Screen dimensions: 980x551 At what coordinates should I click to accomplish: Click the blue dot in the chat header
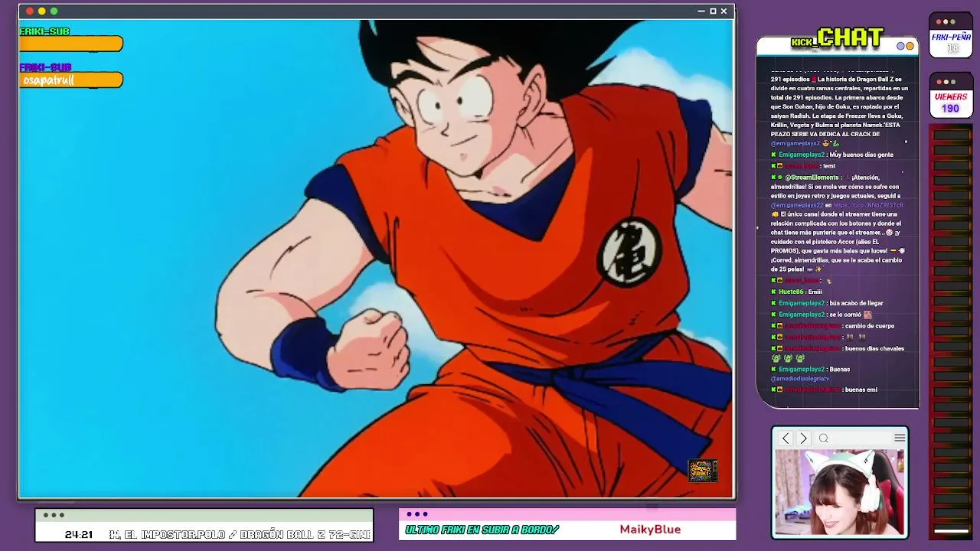[901, 46]
